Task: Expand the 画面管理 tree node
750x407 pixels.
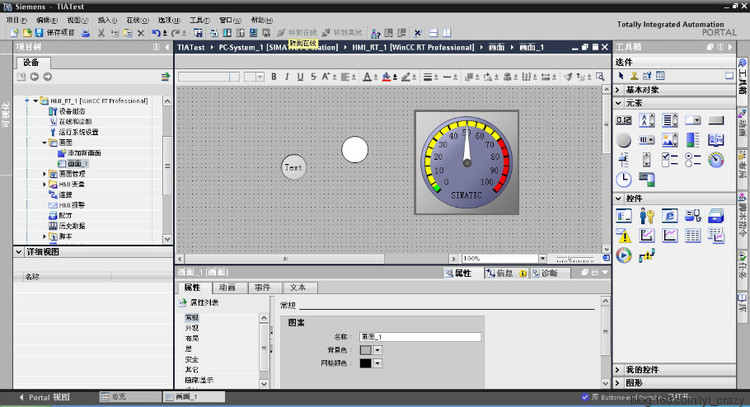Action: click(x=45, y=174)
